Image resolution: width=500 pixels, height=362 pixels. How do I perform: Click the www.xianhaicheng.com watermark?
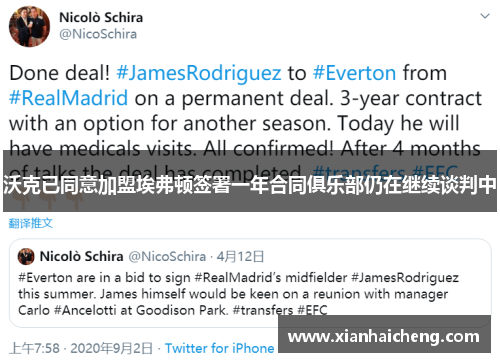(384, 336)
